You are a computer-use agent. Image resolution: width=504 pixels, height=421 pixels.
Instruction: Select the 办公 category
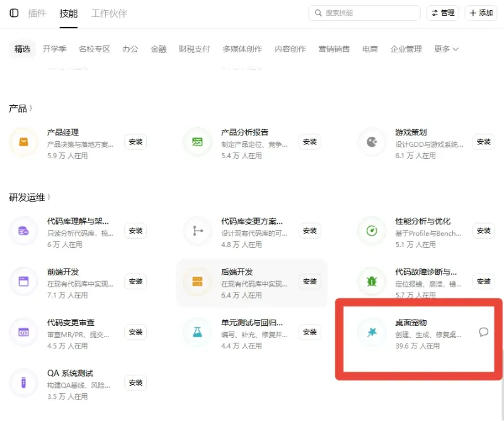click(x=130, y=49)
